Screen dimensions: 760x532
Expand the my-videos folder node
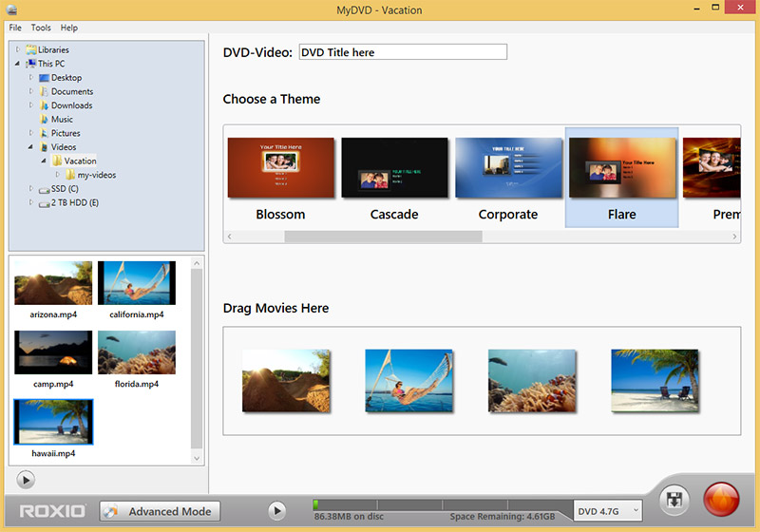58,175
